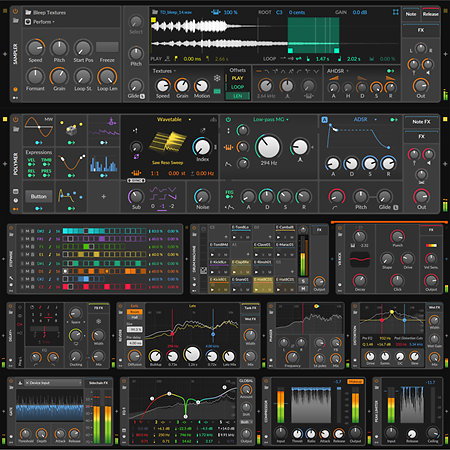Toggle the LEN offset in Textures

(237, 96)
